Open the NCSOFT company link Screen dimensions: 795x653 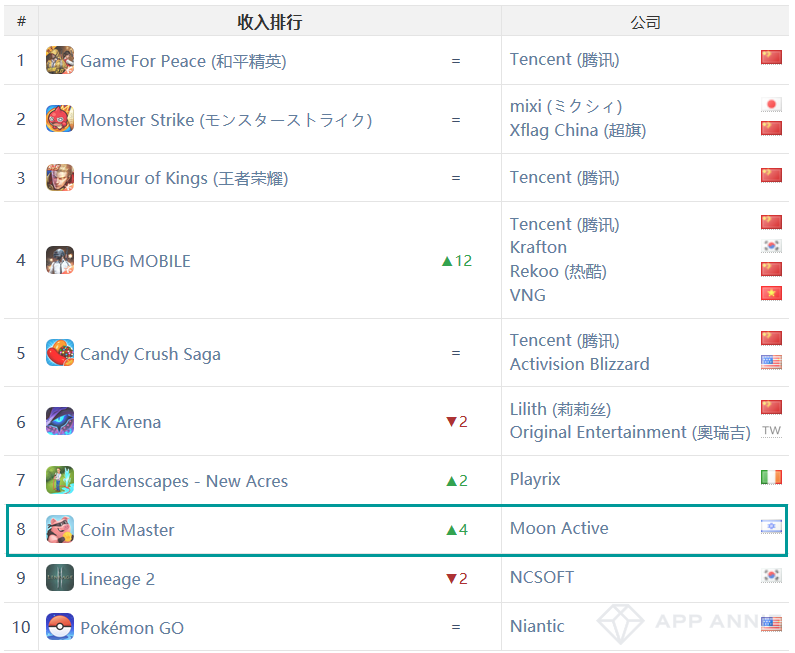click(542, 577)
